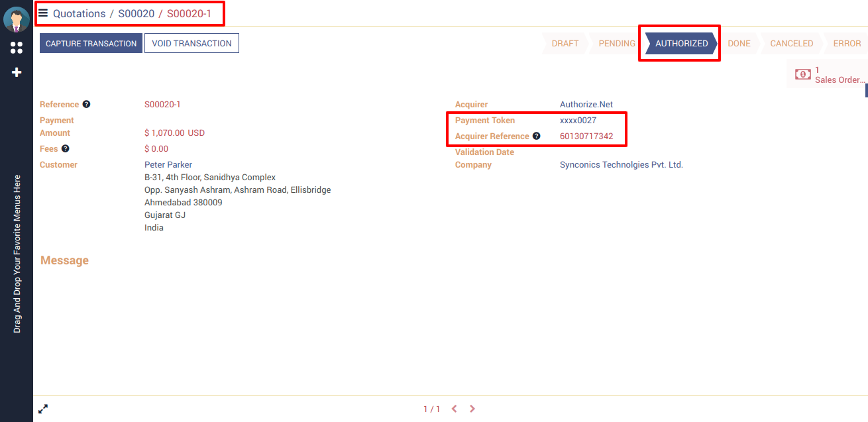Click help icon next to Reference
Viewport: 868px width, 422px height.
click(86, 104)
